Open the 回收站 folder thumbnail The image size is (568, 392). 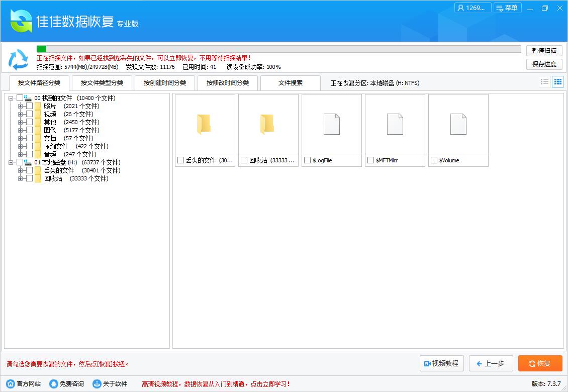click(267, 124)
